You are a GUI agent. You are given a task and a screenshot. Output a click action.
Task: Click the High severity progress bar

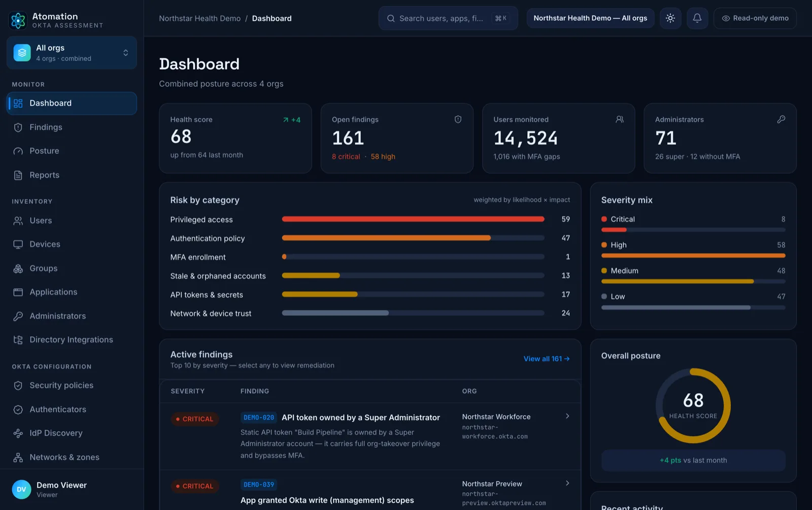(693, 255)
